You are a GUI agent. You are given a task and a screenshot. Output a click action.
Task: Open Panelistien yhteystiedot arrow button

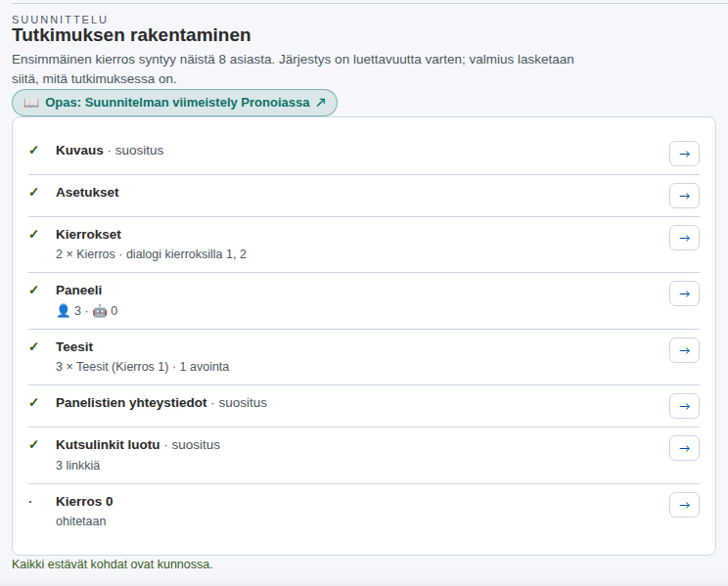[684, 406]
